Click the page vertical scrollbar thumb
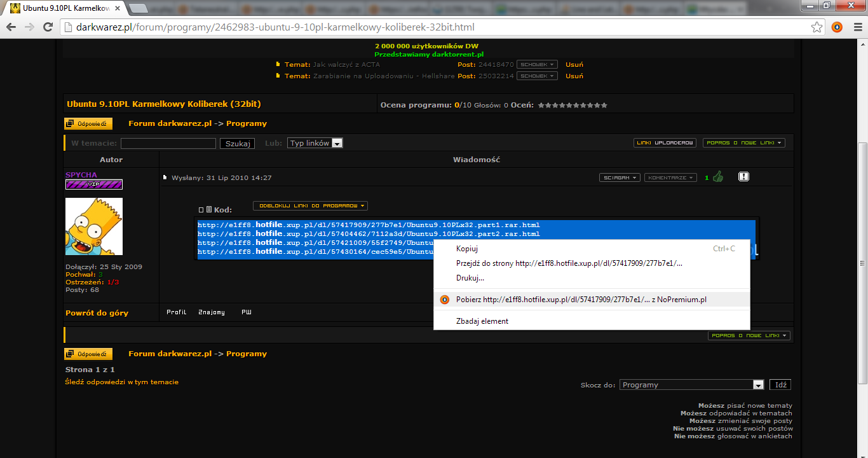 (x=862, y=263)
